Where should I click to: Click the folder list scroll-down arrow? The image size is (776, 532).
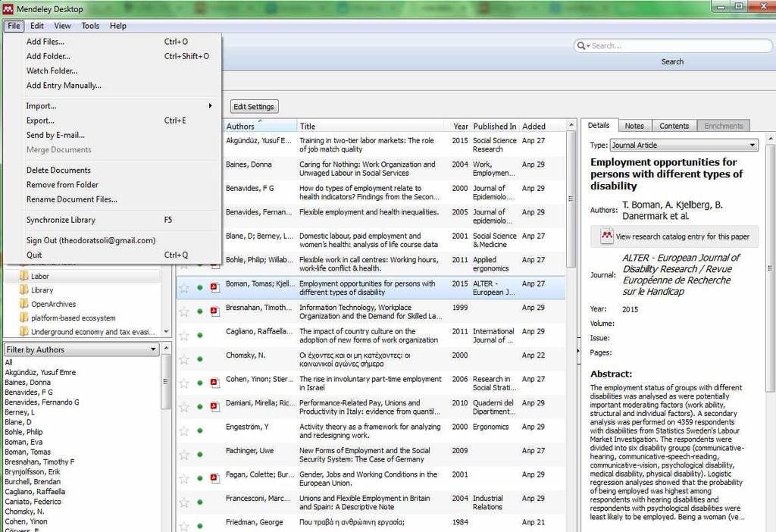[x=166, y=332]
